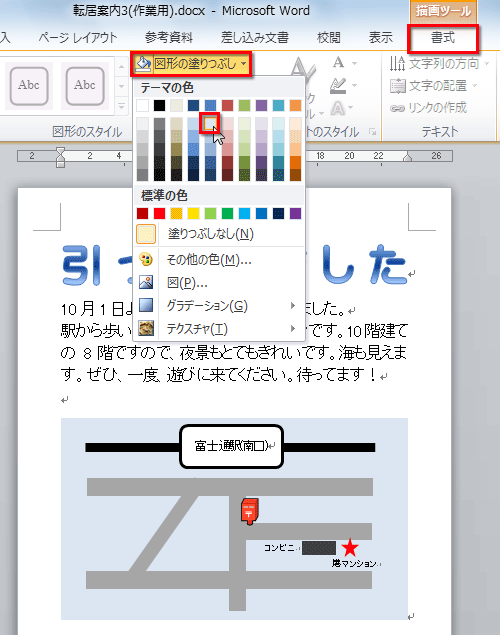This screenshot has height=635, width=500.
Task: Choose 図(P)... fill option
Action: click(219, 282)
